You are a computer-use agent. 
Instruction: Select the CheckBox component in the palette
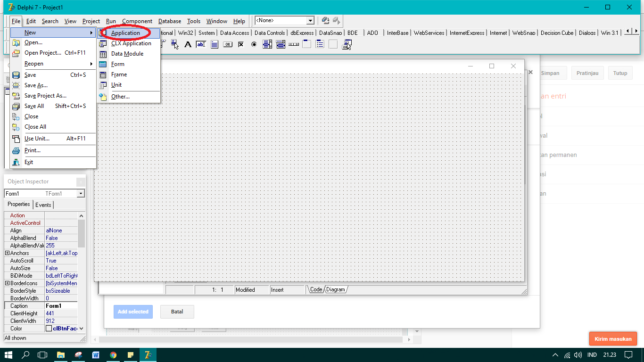point(241,44)
